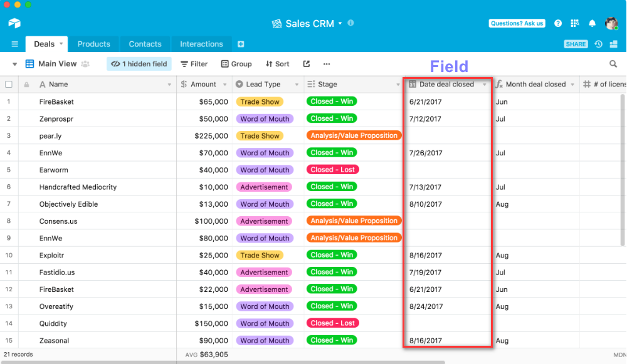Screen dimensions: 627x364
Task: Open the share view export icon
Action: pos(307,64)
